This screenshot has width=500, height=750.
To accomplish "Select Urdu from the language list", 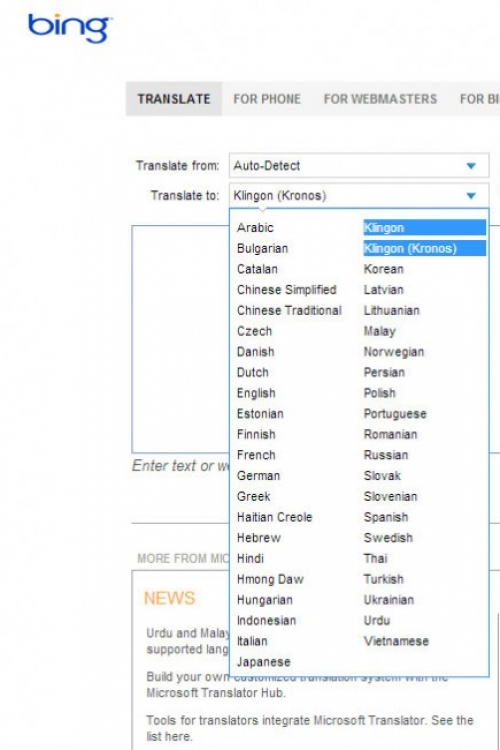I will point(377,620).
